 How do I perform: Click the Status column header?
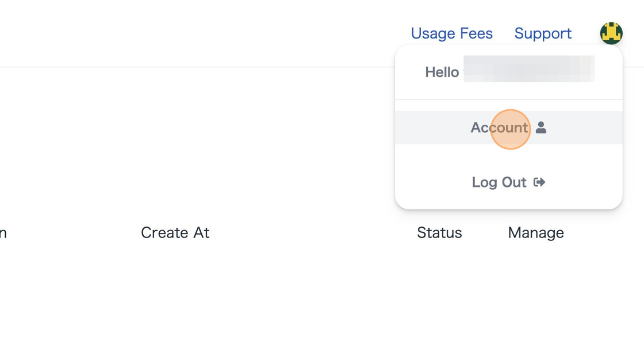439,232
